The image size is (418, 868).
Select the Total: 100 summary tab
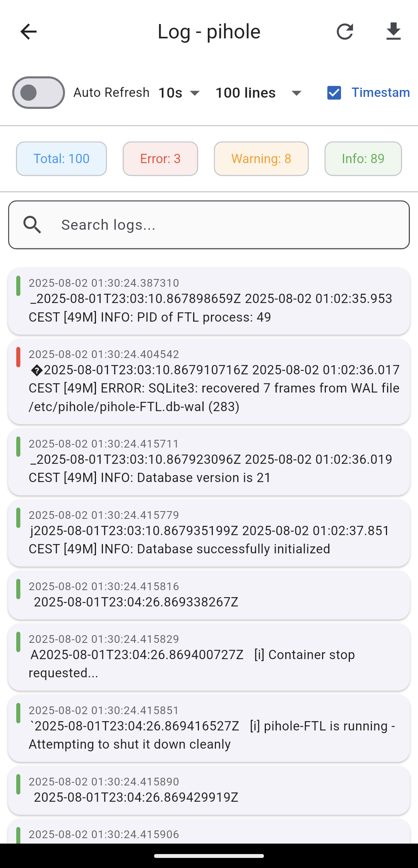(61, 158)
